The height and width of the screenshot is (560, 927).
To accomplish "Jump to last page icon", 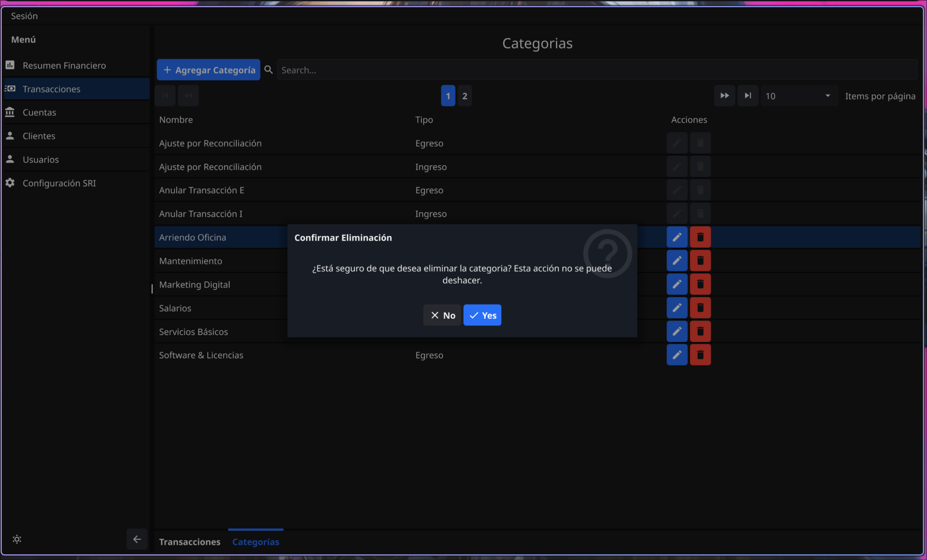I will click(748, 96).
